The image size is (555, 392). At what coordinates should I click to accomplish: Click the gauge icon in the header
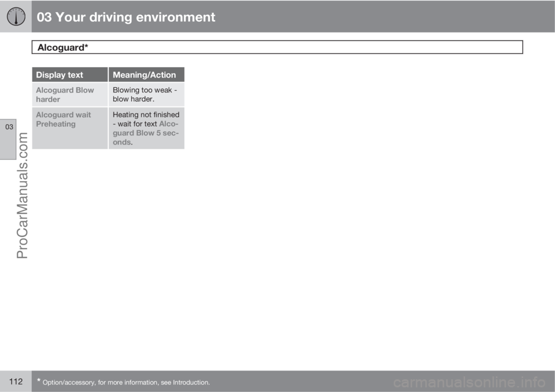[x=16, y=17]
